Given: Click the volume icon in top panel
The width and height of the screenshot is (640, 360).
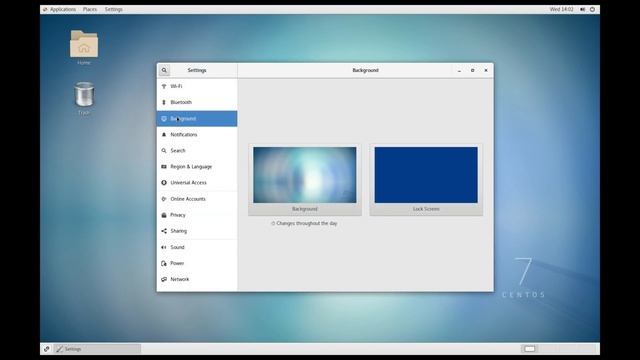Looking at the screenshot, I should click(x=582, y=9).
